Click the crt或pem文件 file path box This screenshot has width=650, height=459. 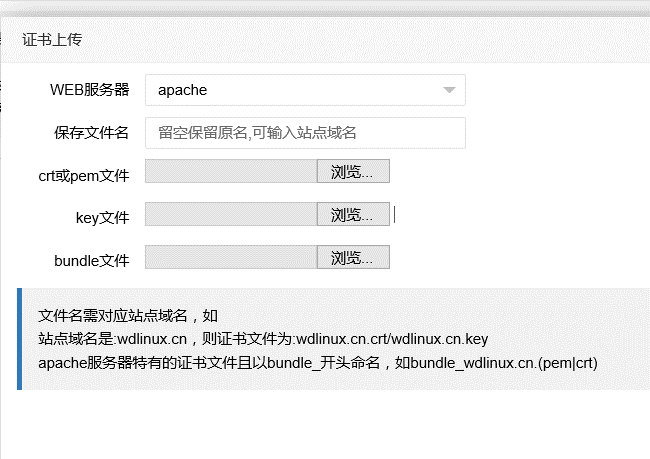click(231, 171)
